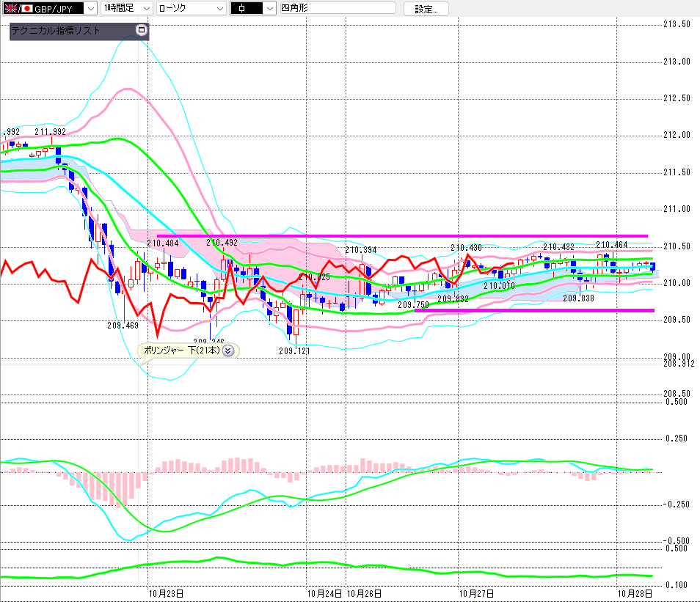The image size is (700, 602).
Task: Click the 208.912 current value axis label
Action: (x=679, y=364)
